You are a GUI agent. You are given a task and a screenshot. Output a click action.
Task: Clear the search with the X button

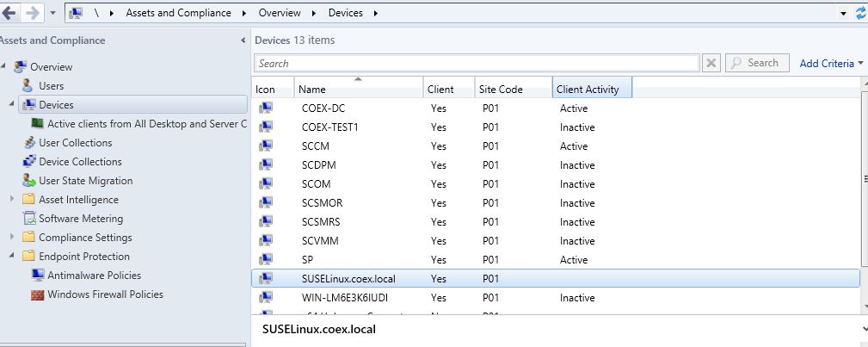(x=711, y=63)
